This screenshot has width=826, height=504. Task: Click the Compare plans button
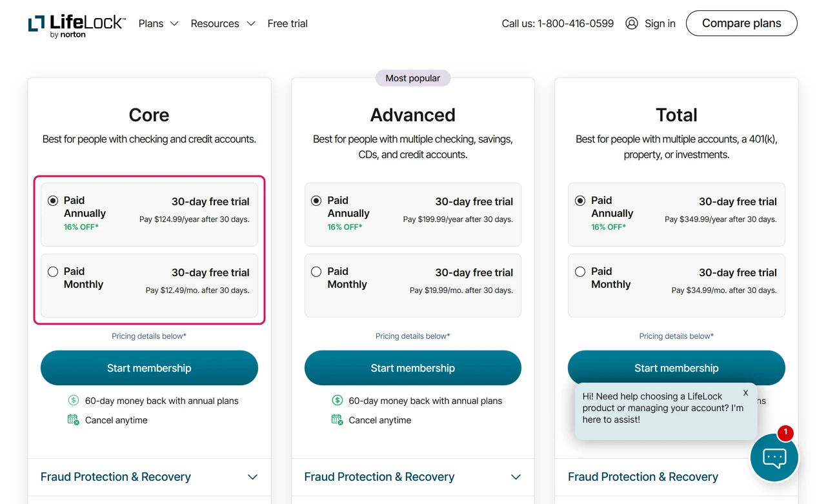coord(741,23)
